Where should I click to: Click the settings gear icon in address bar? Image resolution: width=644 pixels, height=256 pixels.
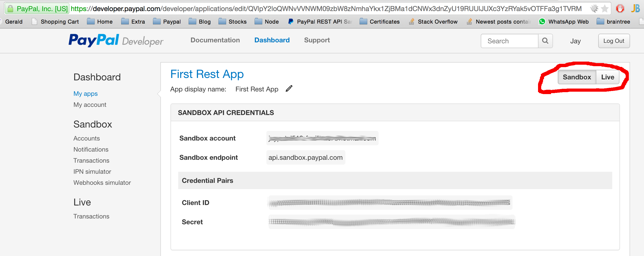594,9
